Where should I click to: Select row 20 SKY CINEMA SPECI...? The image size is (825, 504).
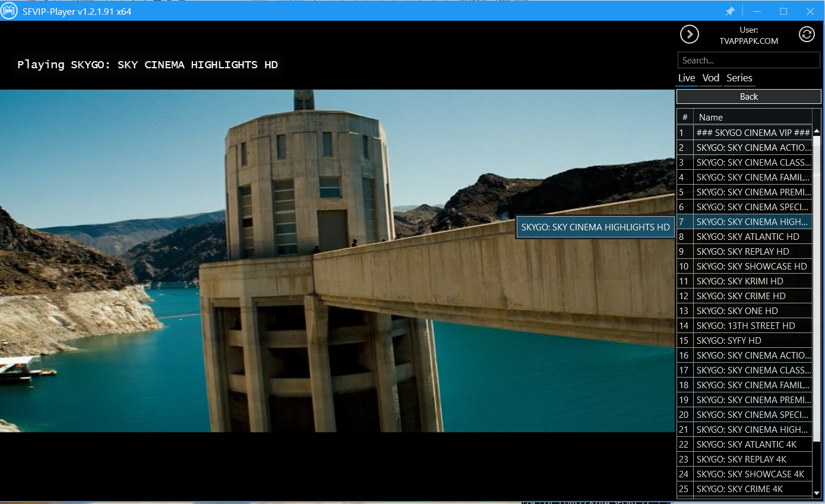click(744, 414)
